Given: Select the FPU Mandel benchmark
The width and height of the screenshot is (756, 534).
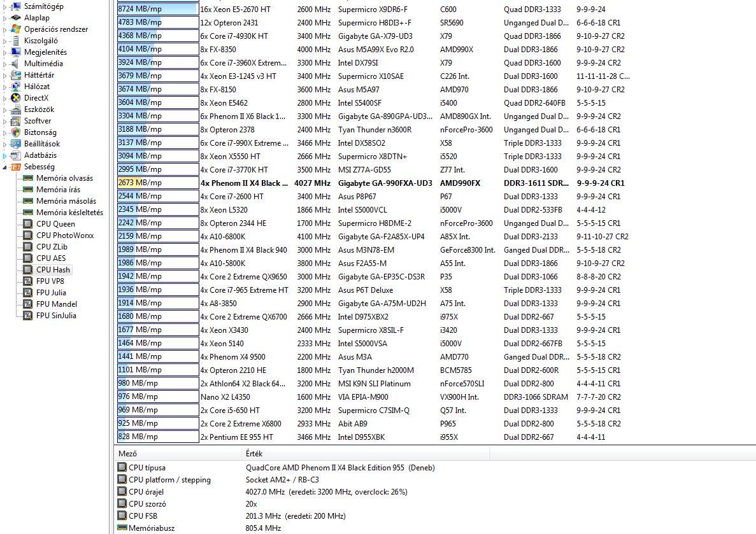Looking at the screenshot, I should tap(57, 304).
